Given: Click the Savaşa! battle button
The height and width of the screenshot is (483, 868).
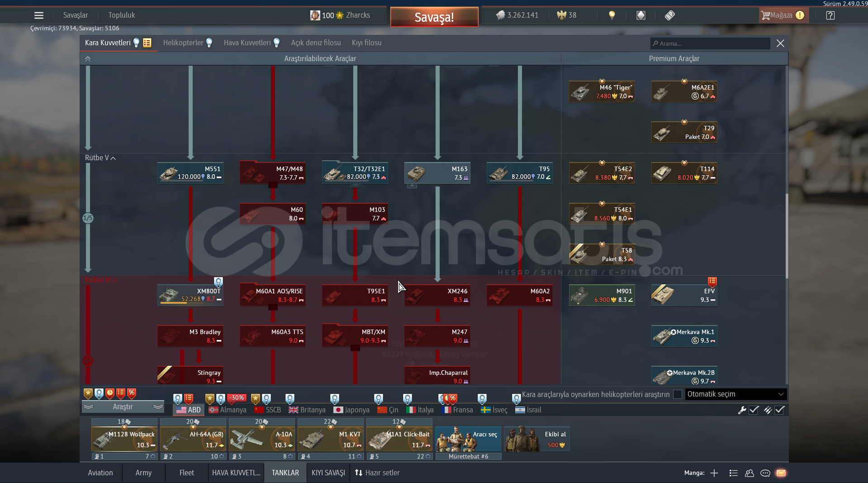Looking at the screenshot, I should click(x=434, y=17).
